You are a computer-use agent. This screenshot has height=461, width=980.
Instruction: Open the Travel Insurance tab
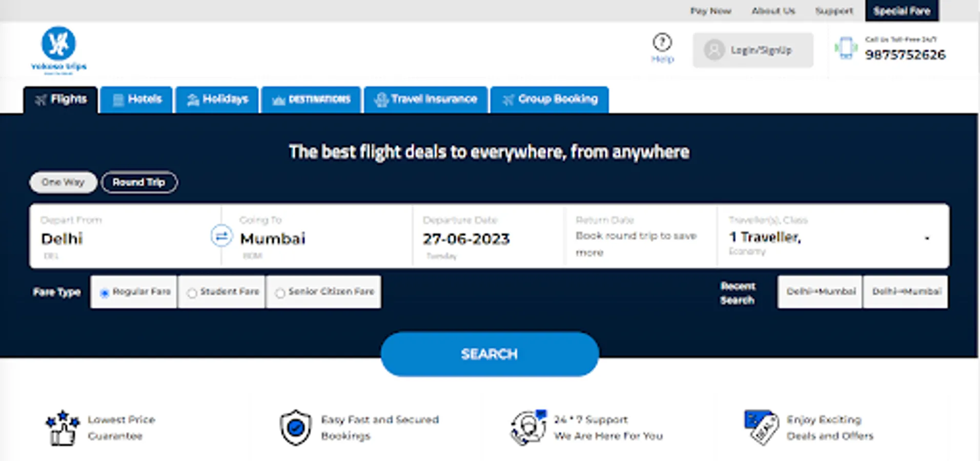[426, 99]
